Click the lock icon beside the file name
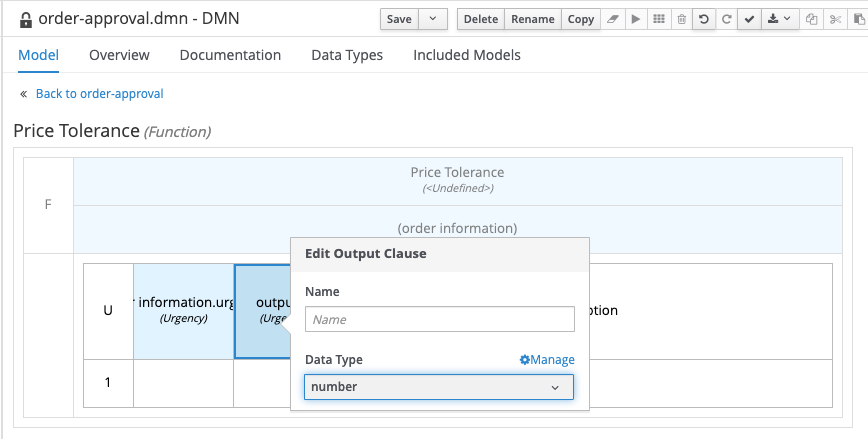 (25, 20)
